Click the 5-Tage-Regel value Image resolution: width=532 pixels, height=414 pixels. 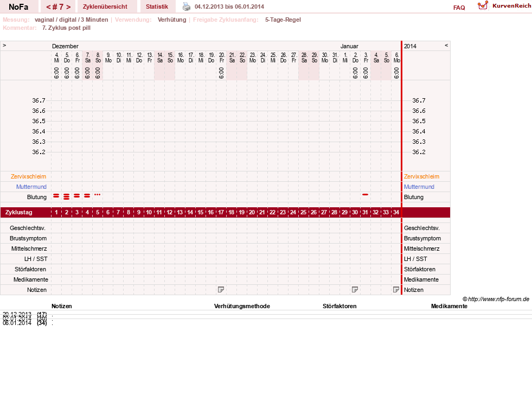click(283, 20)
